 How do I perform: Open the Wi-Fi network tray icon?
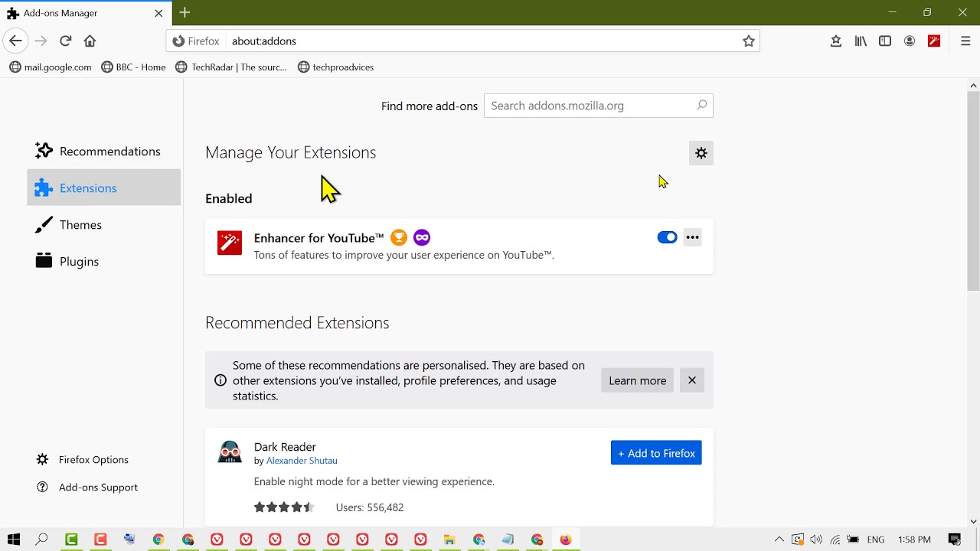pos(835,540)
